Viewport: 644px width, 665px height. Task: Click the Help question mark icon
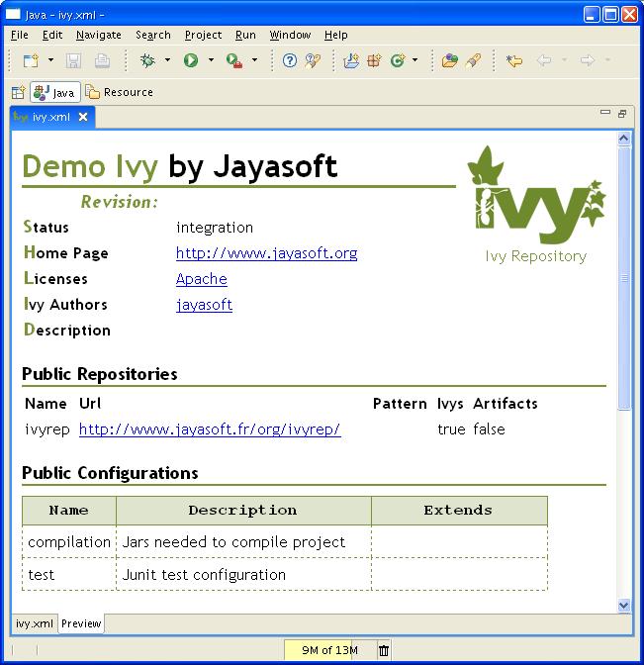coord(290,60)
